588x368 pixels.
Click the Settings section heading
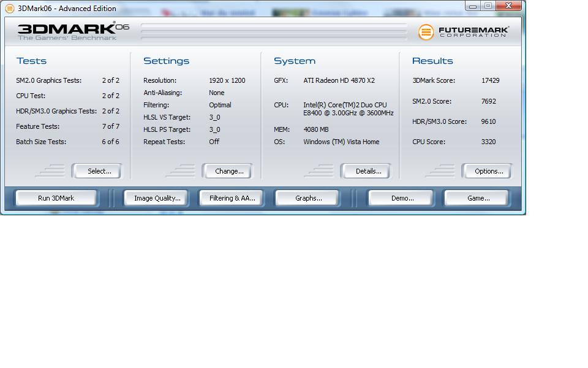pos(166,61)
